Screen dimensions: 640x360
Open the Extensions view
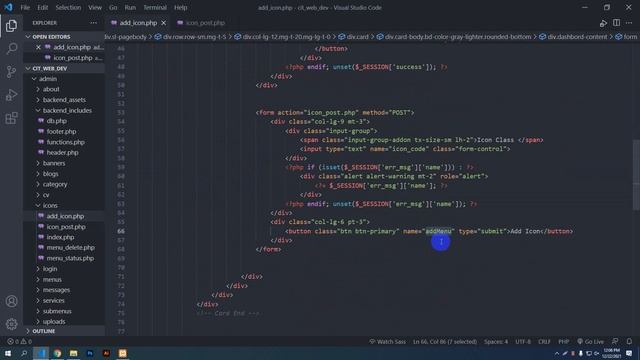[x=11, y=118]
